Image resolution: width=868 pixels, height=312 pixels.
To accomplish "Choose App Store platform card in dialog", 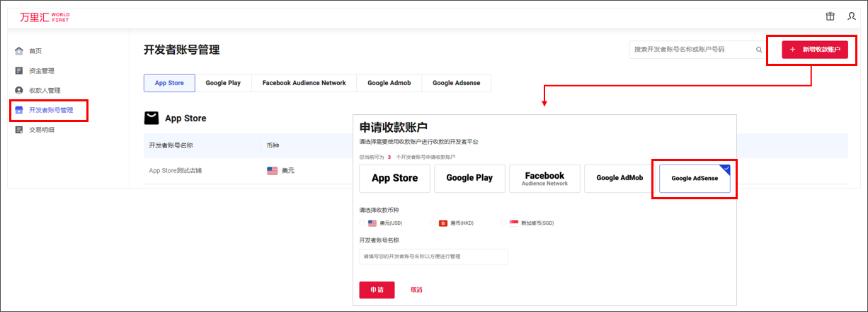I will coord(394,178).
